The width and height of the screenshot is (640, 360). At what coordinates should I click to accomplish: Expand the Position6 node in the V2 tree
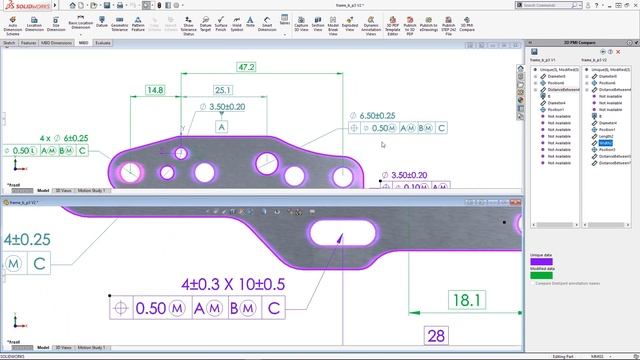point(587,83)
